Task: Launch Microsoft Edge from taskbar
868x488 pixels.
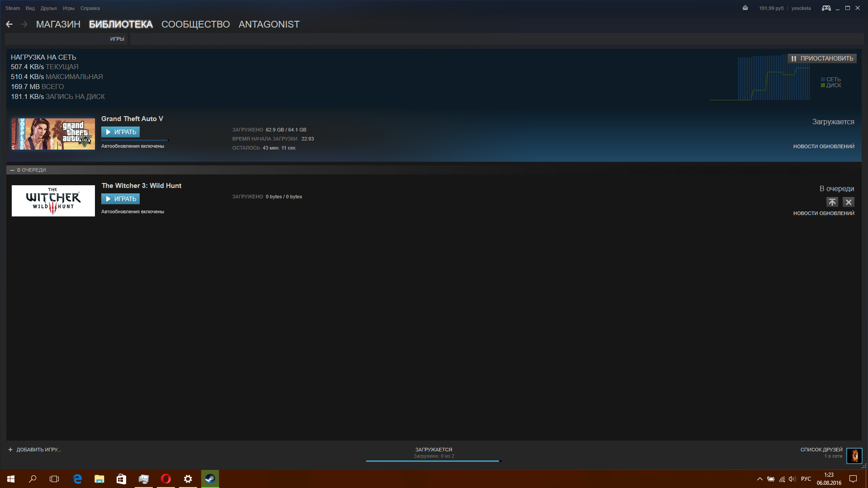Action: pos(77,479)
